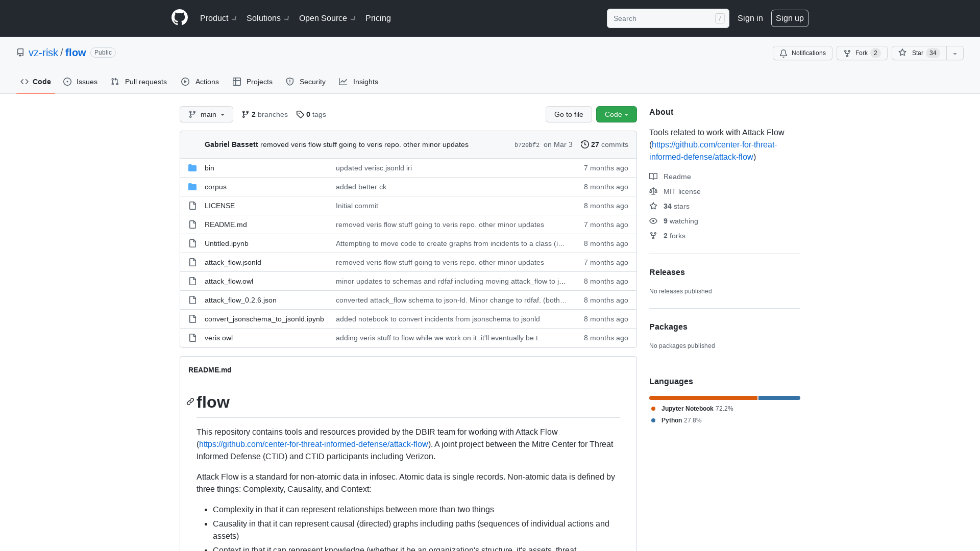Click the Gabriel Bassett author name
Screen dimensions: 980x551
click(x=231, y=144)
